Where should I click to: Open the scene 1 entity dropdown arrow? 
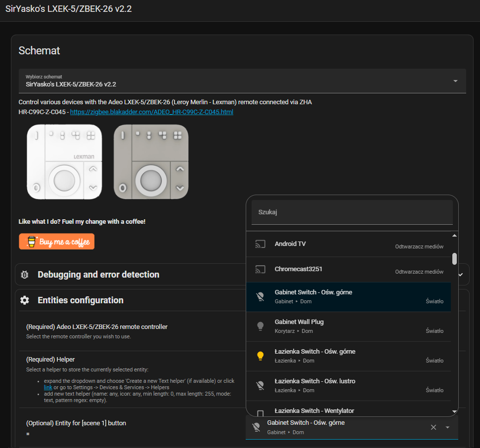[x=447, y=427]
